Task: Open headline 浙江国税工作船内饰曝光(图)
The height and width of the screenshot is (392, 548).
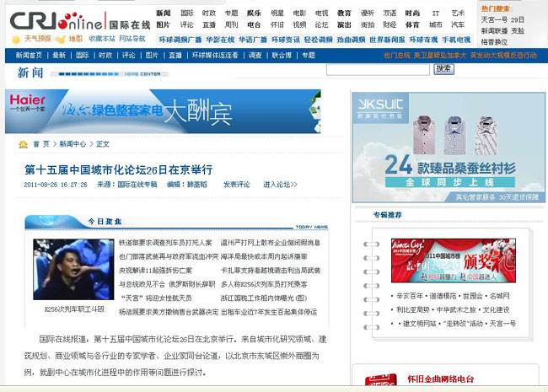Action: (x=264, y=298)
